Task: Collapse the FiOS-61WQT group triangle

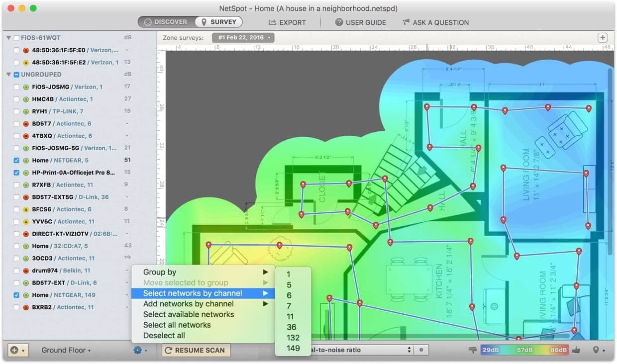Action: 8,38
